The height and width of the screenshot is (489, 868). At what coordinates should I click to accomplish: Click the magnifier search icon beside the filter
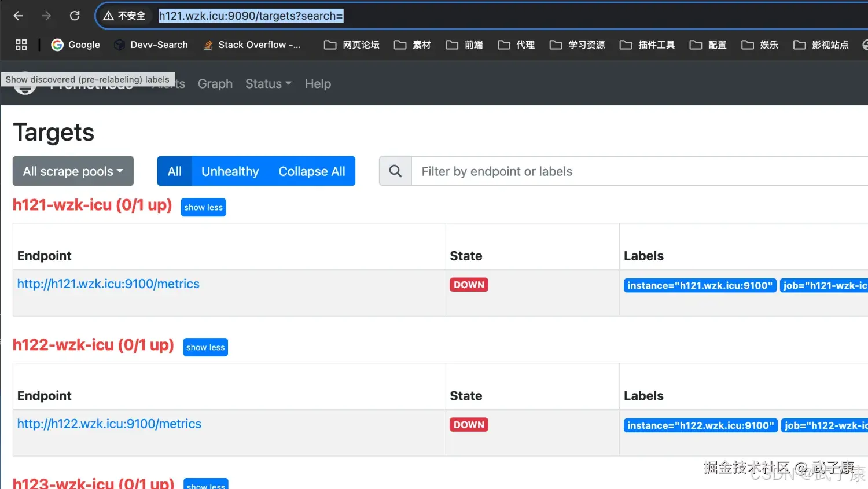pyautogui.click(x=395, y=171)
